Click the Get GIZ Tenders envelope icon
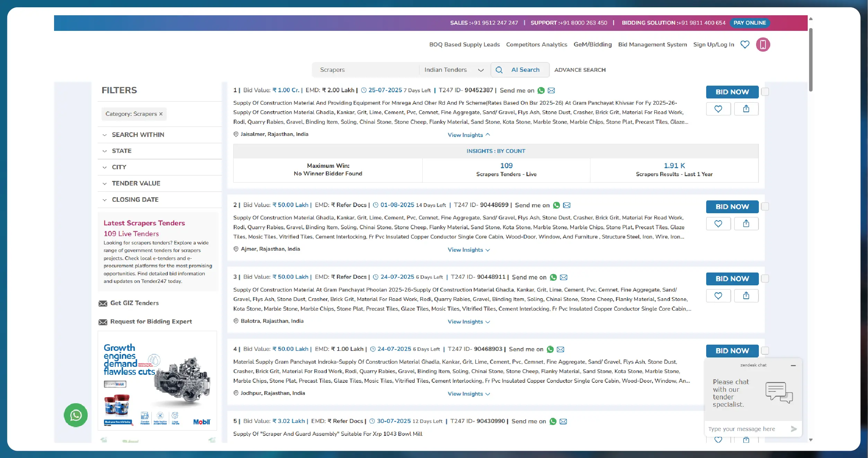Screen dimensions: 868x458 [103, 303]
